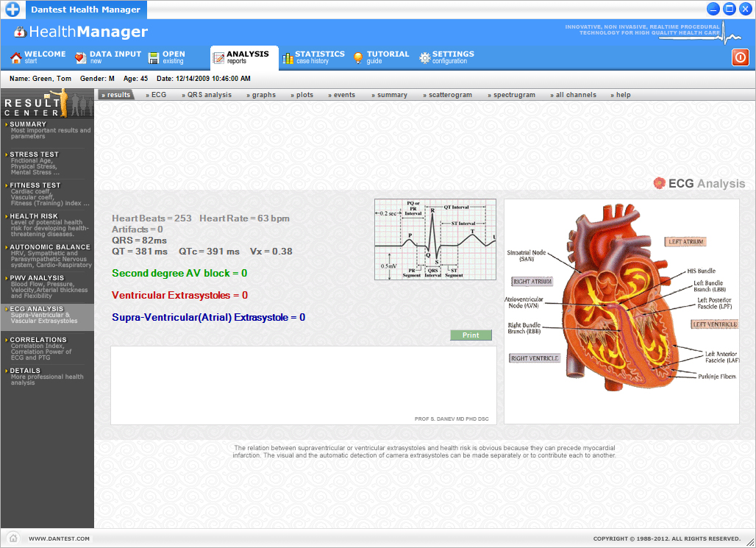The width and height of the screenshot is (756, 548).
Task: Open AUTONOMIC BALANCE sidebar section
Action: coord(47,256)
